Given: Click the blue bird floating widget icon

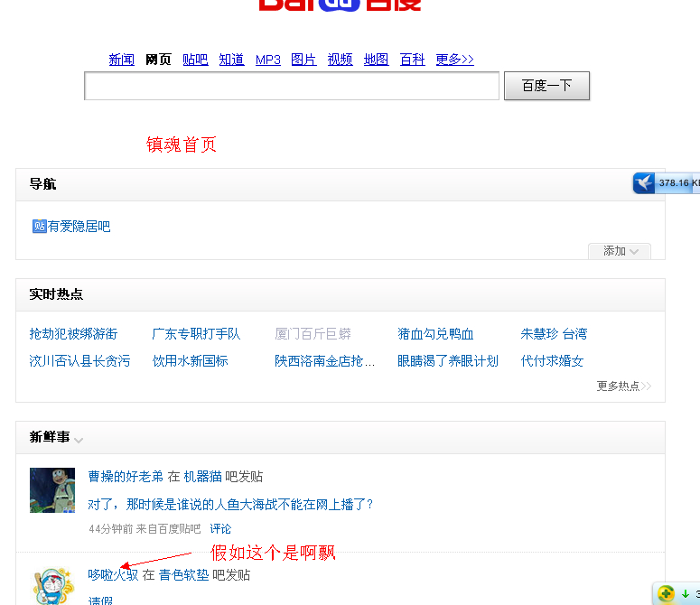Looking at the screenshot, I should [644, 183].
